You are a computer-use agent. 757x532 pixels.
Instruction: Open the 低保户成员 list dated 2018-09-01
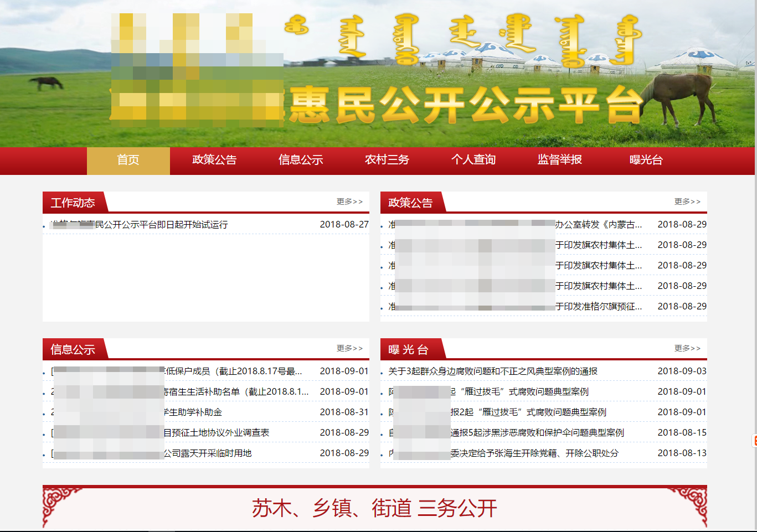point(233,371)
